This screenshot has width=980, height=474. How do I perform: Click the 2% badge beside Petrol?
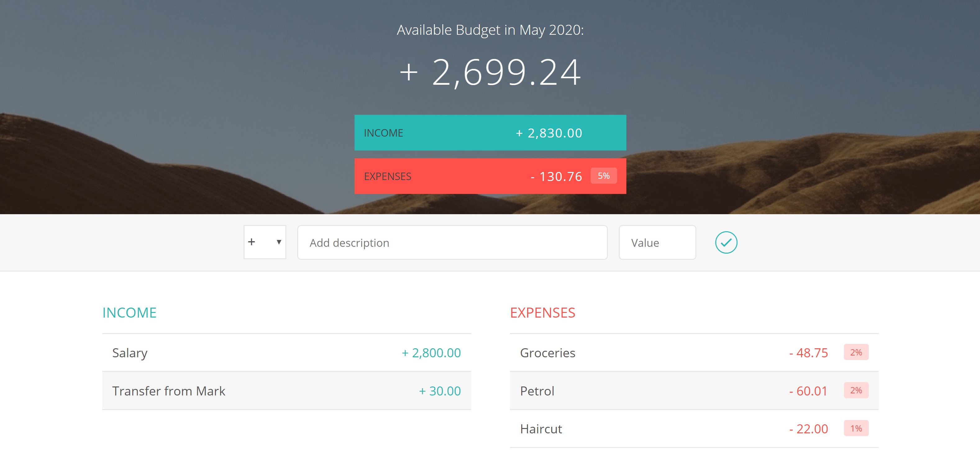pos(856,390)
